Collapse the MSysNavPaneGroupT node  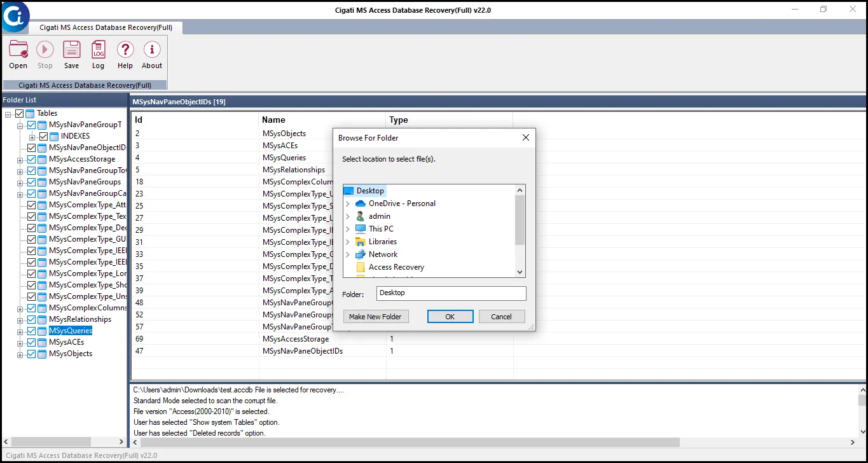click(20, 125)
